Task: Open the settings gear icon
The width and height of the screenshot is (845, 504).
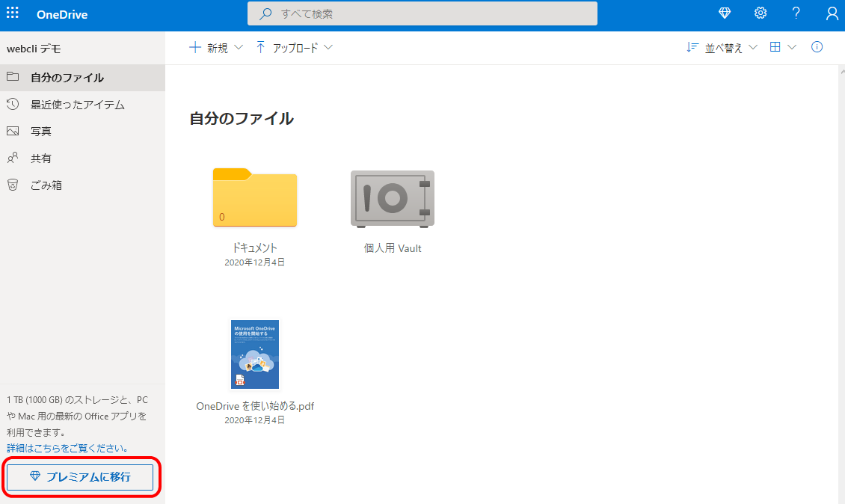Action: [760, 13]
